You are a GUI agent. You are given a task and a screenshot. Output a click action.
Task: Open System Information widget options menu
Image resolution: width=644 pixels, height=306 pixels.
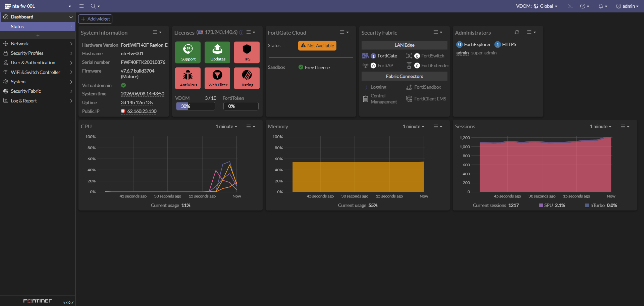tap(157, 32)
